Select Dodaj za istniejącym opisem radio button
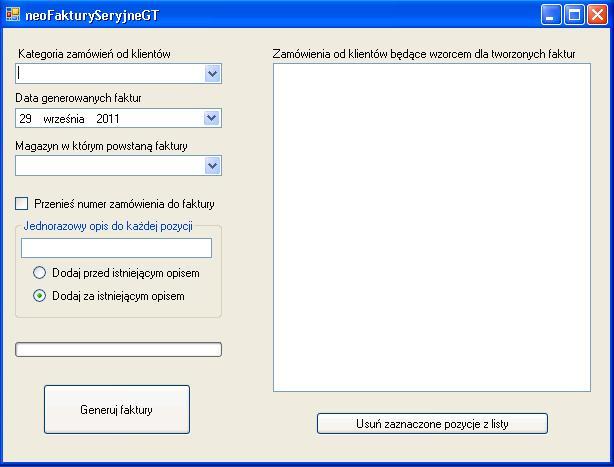This screenshot has height=467, width=614. (x=39, y=296)
